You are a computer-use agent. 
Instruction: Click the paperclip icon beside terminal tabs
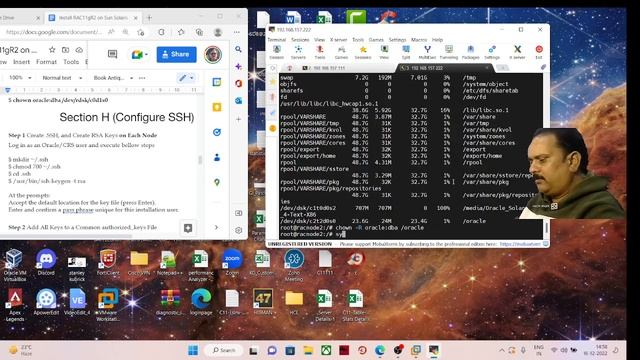(543, 68)
